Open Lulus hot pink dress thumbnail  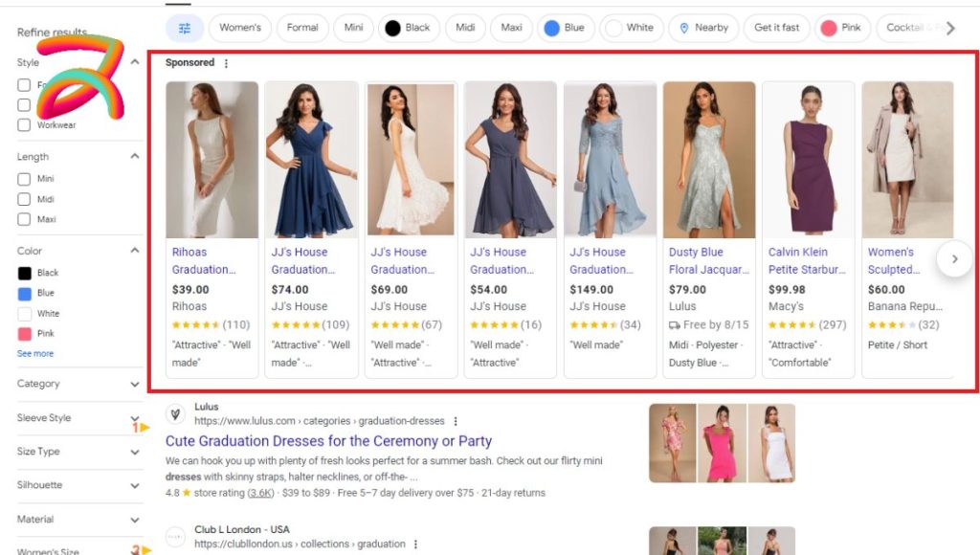(x=722, y=443)
